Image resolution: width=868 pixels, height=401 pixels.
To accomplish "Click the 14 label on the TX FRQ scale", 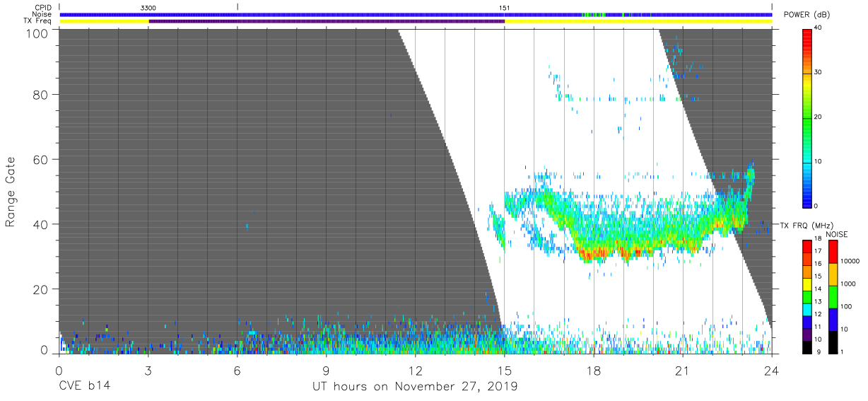I will click(818, 289).
